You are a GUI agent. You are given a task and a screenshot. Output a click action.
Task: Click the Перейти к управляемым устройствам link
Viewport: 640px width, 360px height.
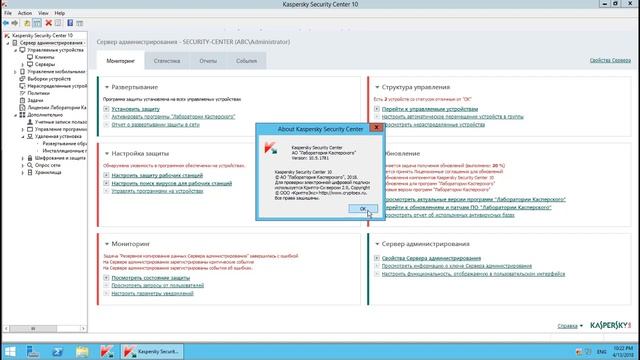point(429,109)
